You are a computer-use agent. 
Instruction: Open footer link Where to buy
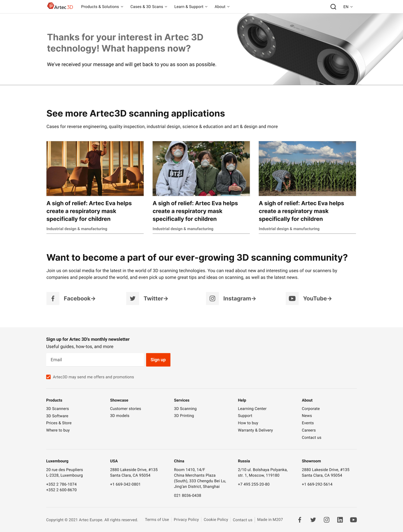58,430
